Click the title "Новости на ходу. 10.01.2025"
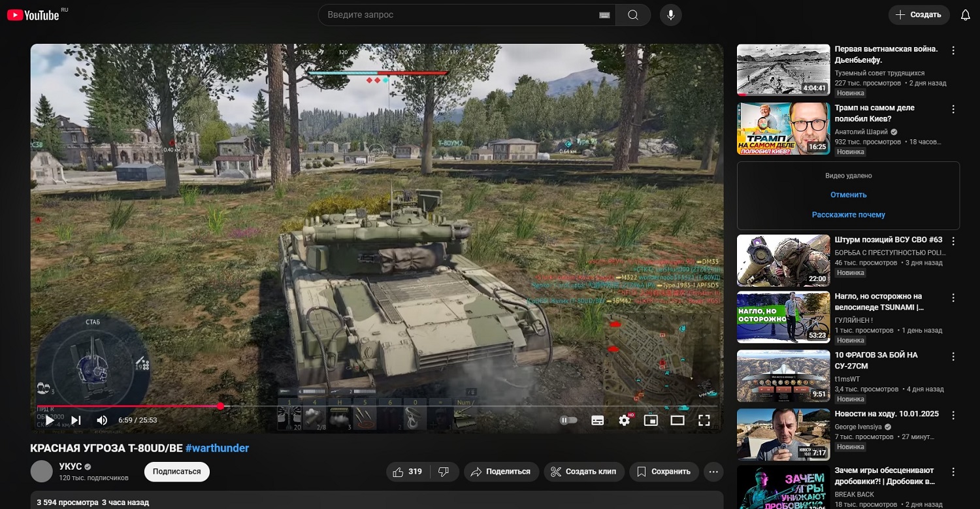This screenshot has height=509, width=980. pyautogui.click(x=887, y=414)
